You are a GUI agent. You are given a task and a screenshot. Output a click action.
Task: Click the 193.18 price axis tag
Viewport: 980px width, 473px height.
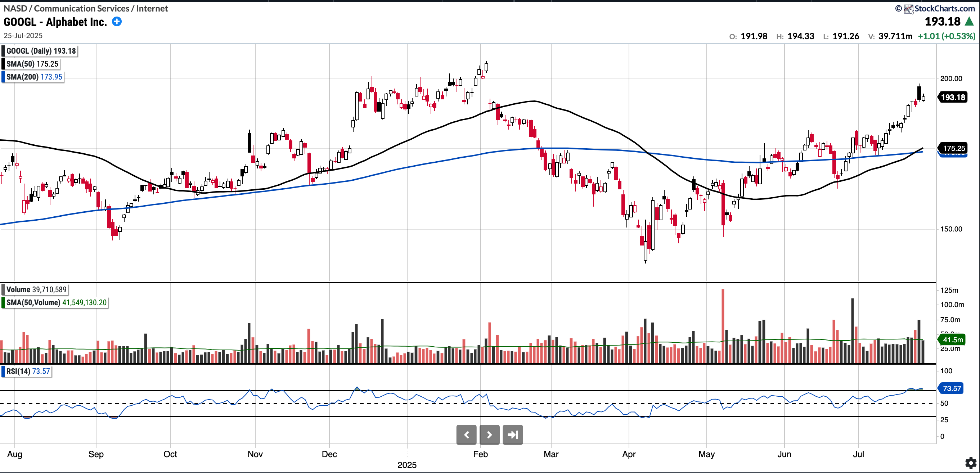pos(953,97)
